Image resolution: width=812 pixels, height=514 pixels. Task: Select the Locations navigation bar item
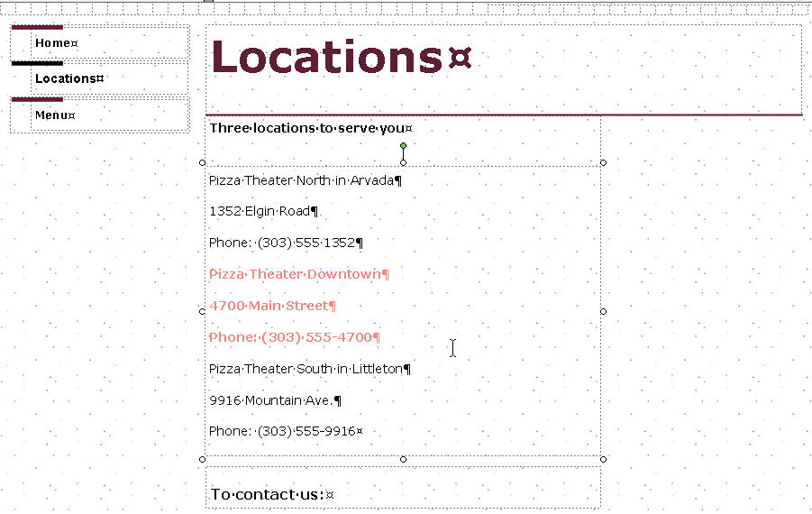(x=68, y=78)
